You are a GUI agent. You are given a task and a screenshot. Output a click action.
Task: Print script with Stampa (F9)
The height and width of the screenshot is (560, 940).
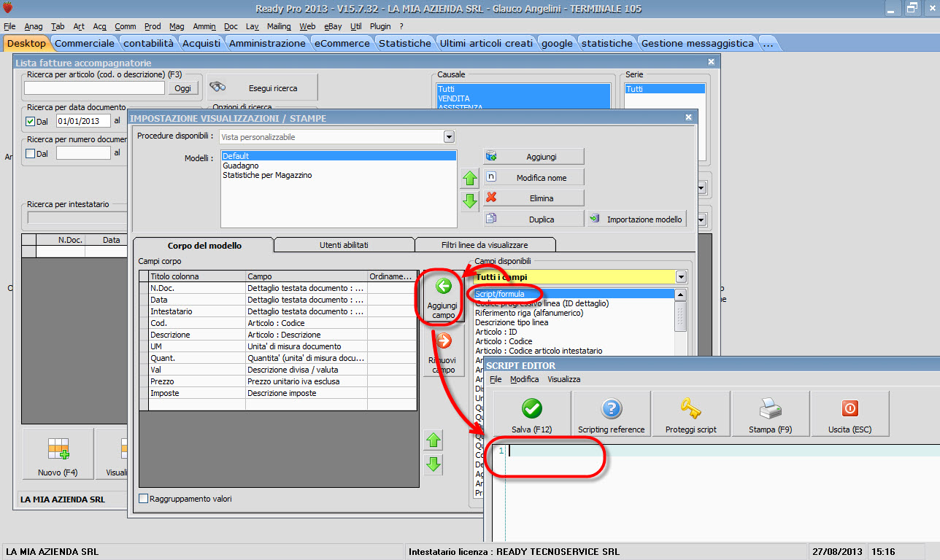[771, 414]
